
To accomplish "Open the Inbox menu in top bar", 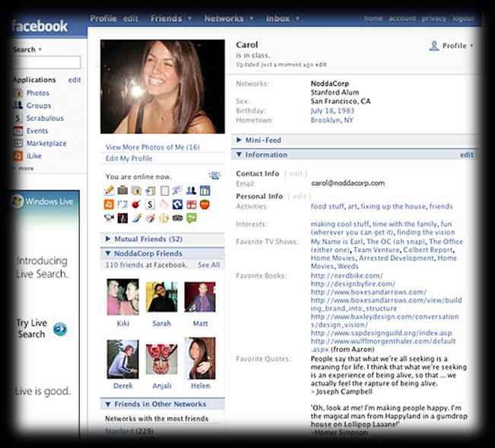I will [x=278, y=18].
